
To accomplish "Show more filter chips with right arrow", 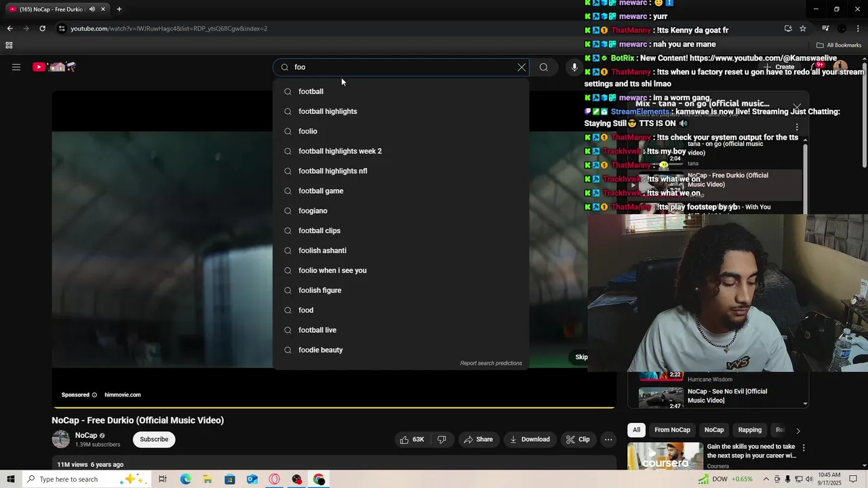I will [x=798, y=430].
